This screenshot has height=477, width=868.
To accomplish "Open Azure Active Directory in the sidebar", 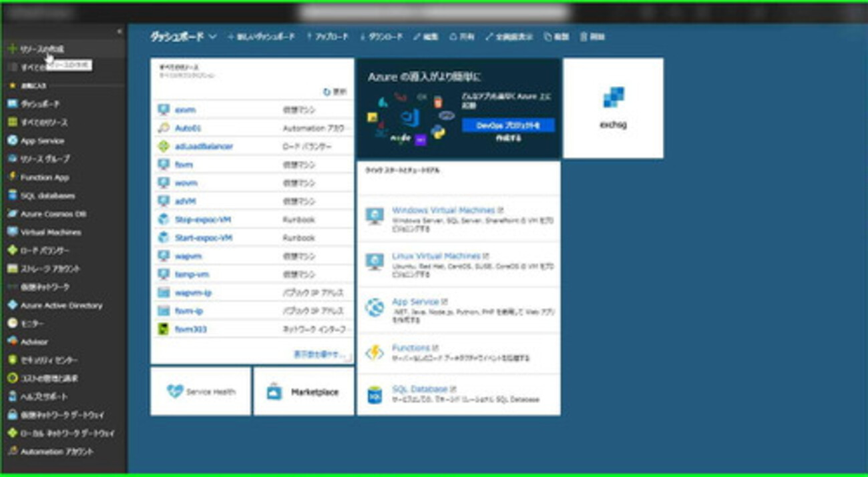I will pos(61,306).
